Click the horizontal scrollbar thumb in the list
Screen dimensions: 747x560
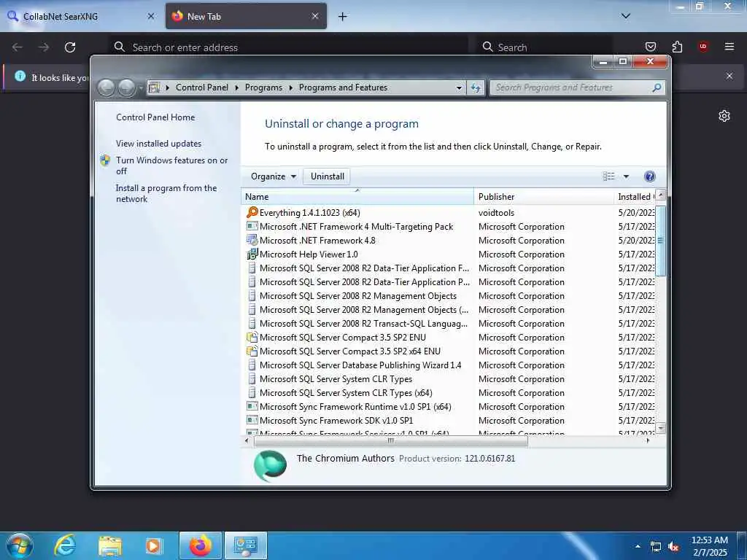click(391, 441)
